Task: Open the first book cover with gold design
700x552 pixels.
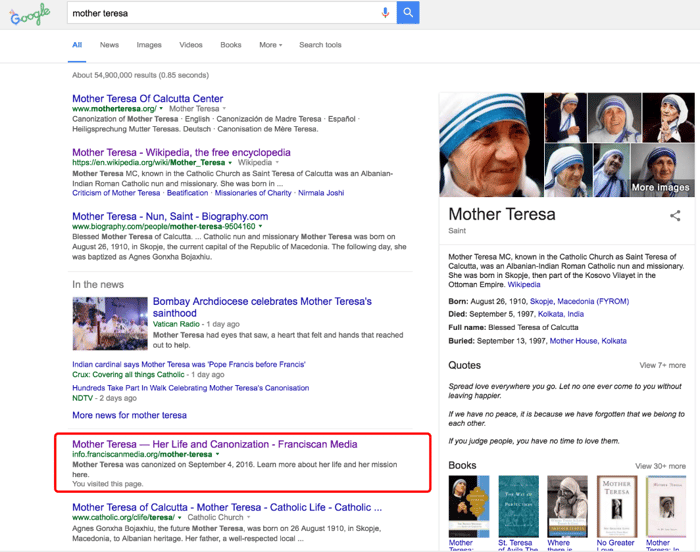Action: coord(469,506)
